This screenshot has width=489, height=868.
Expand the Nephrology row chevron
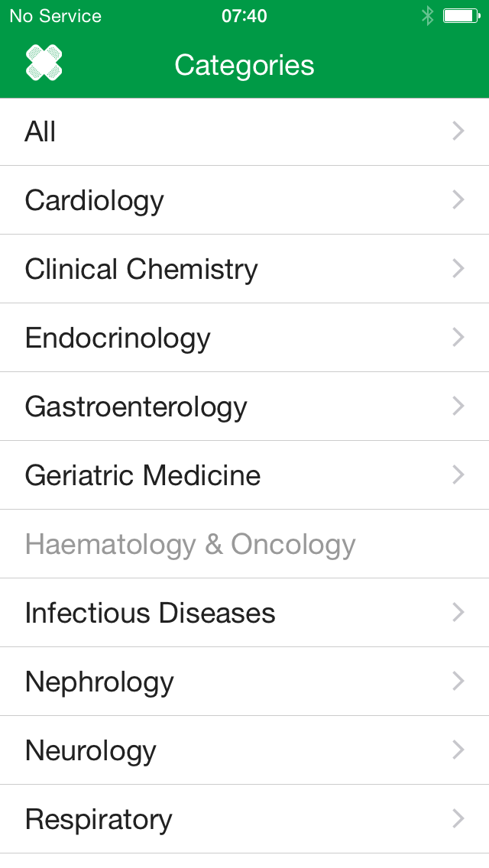pos(458,682)
